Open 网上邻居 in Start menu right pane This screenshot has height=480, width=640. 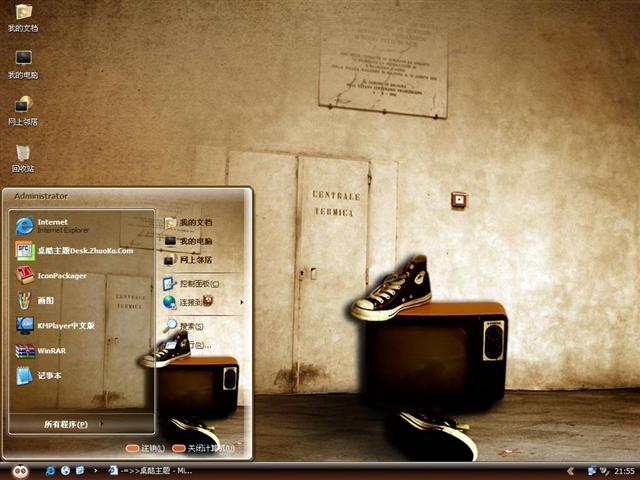pos(189,260)
